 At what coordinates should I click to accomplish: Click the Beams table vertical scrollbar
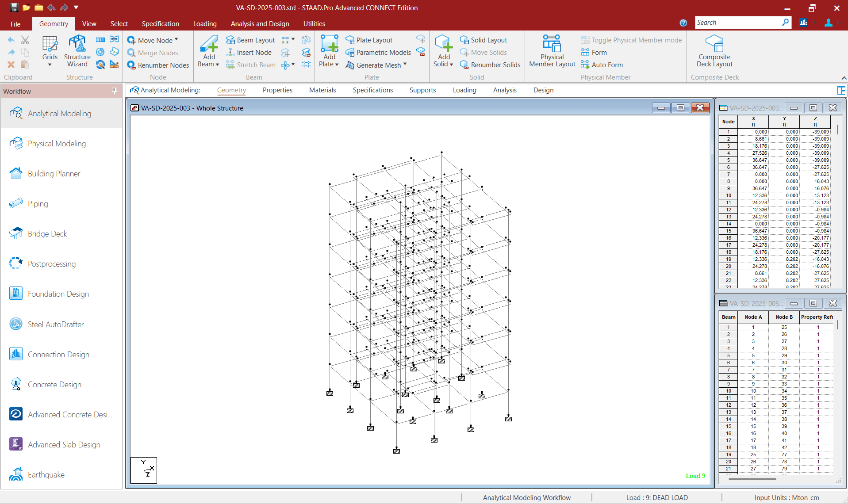837,325
